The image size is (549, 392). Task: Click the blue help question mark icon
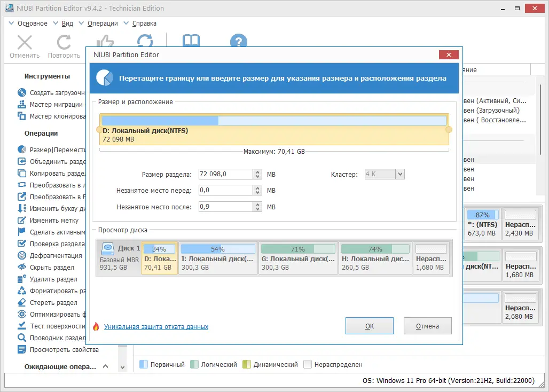[x=238, y=41]
